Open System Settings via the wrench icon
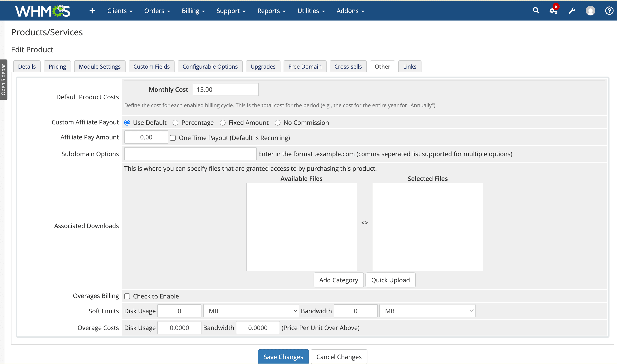Screen dimensions: 617x364 [572, 11]
